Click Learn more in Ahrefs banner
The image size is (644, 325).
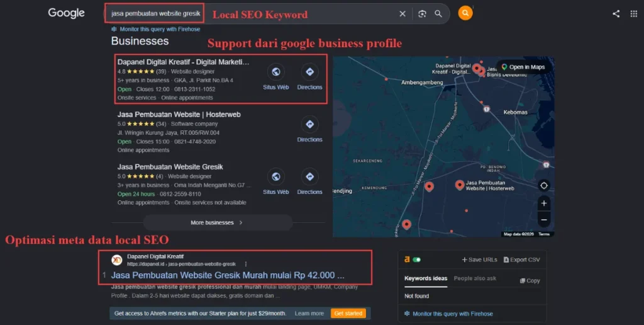point(309,314)
